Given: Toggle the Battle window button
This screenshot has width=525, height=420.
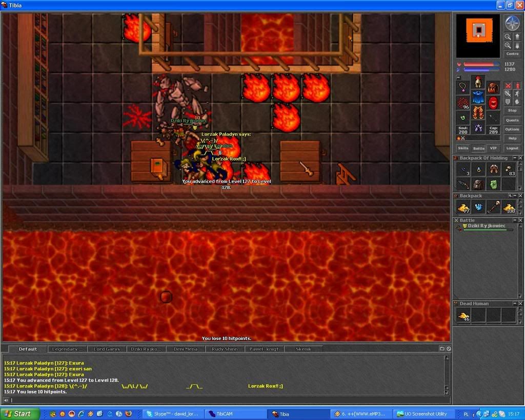Looking at the screenshot, I should [478, 148].
